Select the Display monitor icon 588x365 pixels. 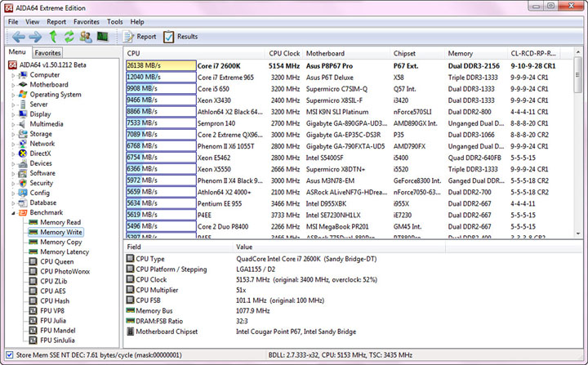[23, 114]
